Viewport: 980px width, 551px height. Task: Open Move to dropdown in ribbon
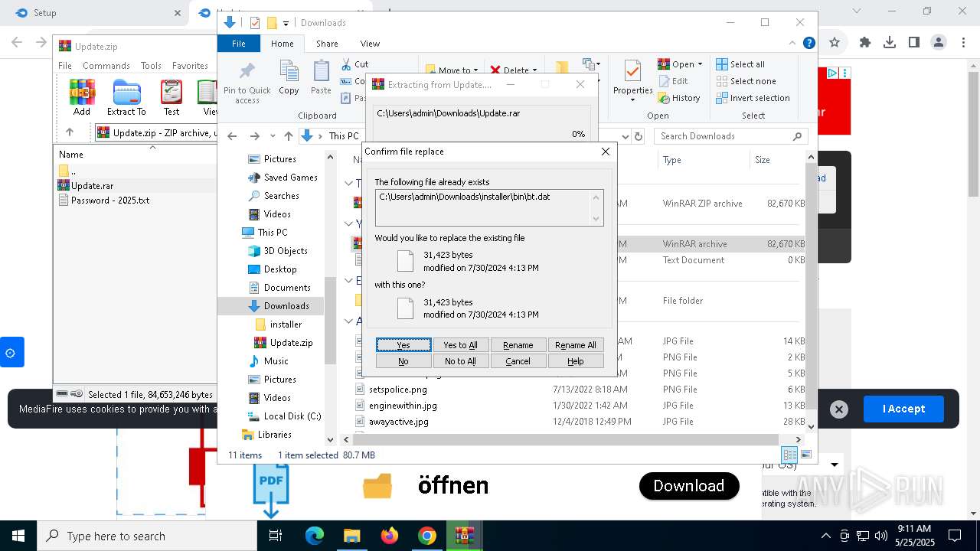452,70
